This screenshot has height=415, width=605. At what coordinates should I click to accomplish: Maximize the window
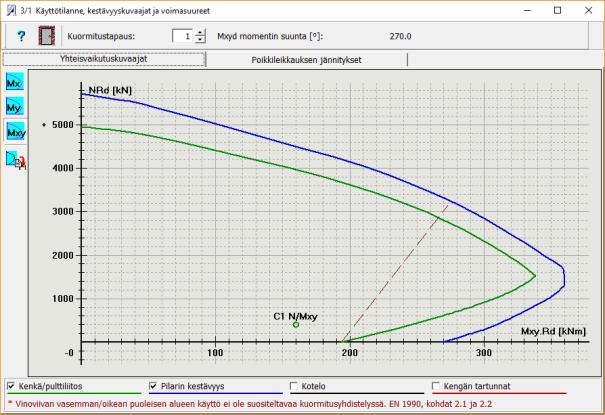pos(558,10)
